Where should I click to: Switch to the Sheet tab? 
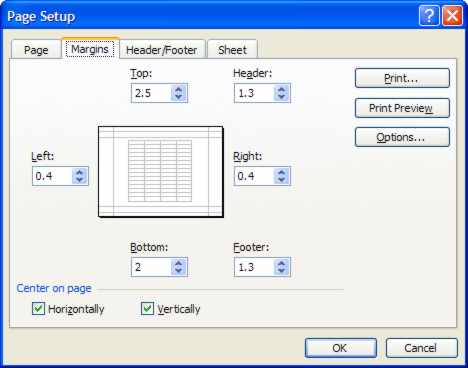232,50
